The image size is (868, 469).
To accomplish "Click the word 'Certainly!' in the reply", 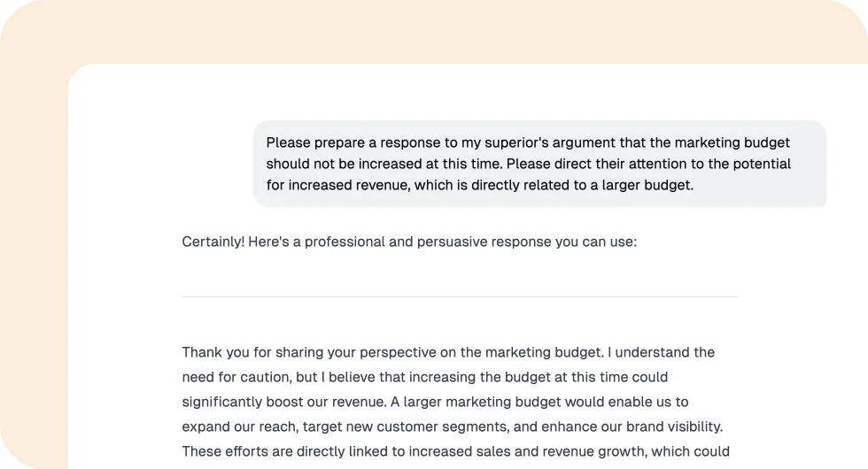I will point(213,242).
